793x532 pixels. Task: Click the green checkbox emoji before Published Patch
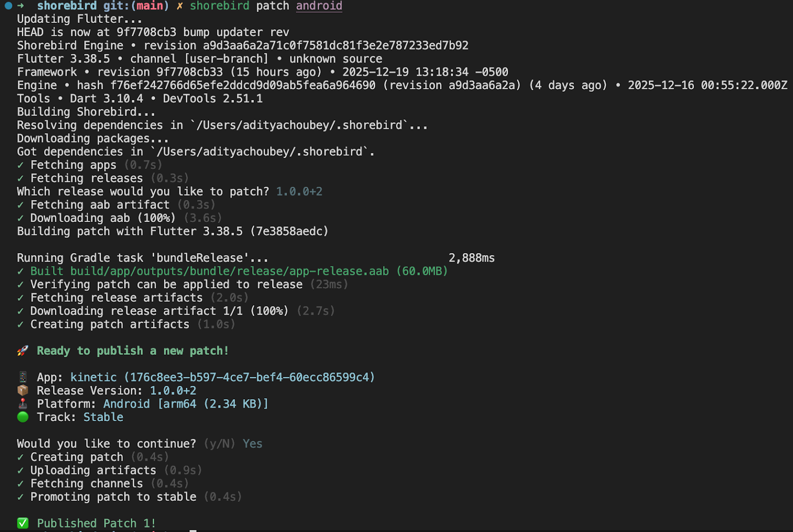click(22, 523)
